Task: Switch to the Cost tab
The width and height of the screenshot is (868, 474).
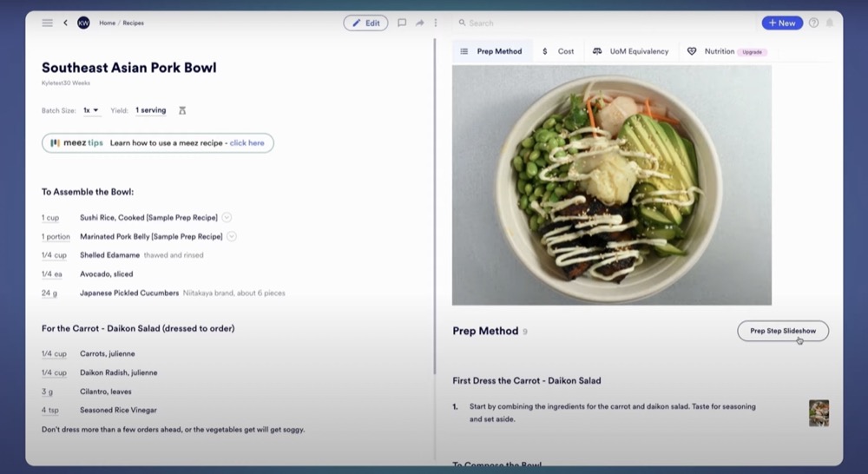Action: (x=558, y=51)
